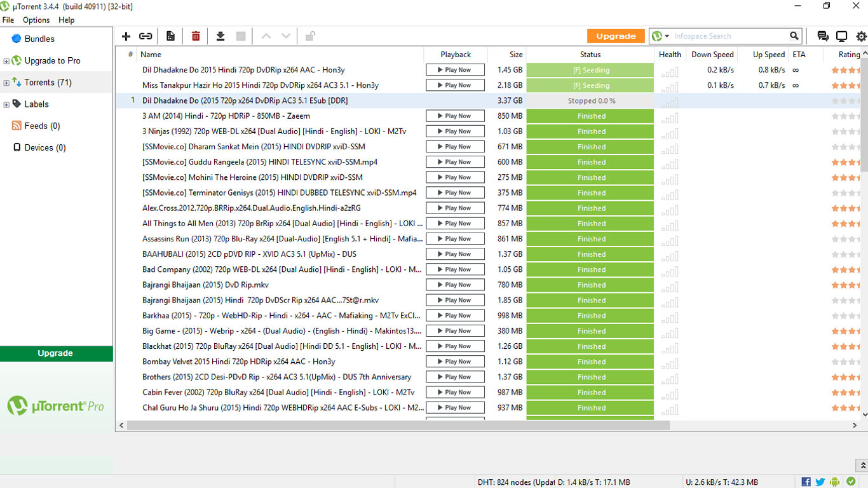The width and height of the screenshot is (868, 488).
Task: Click the Start Torrent download arrow icon
Action: click(220, 36)
